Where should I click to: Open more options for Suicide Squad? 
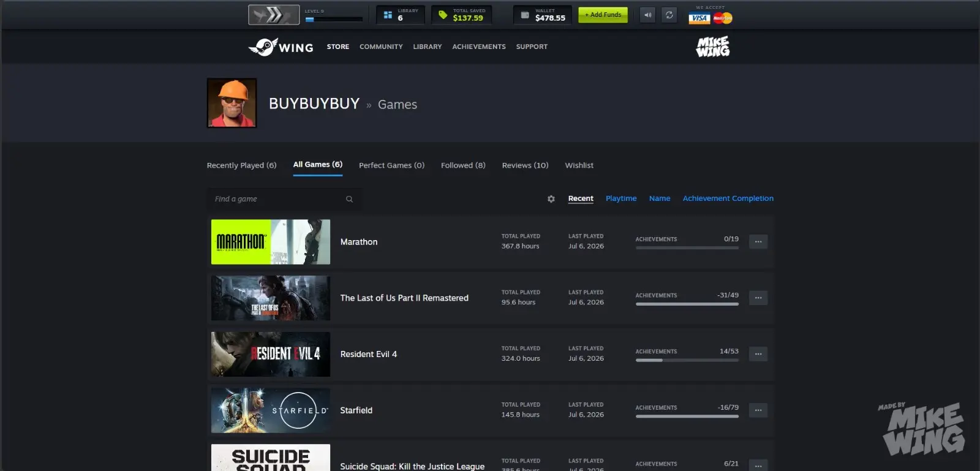click(758, 465)
